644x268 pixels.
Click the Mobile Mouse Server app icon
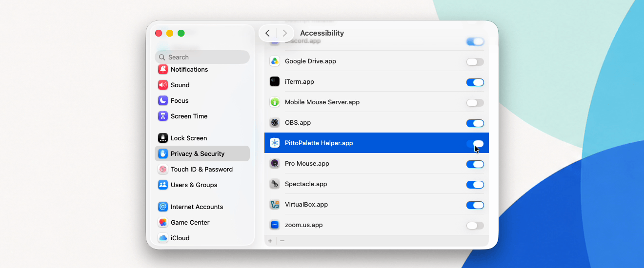coord(275,102)
